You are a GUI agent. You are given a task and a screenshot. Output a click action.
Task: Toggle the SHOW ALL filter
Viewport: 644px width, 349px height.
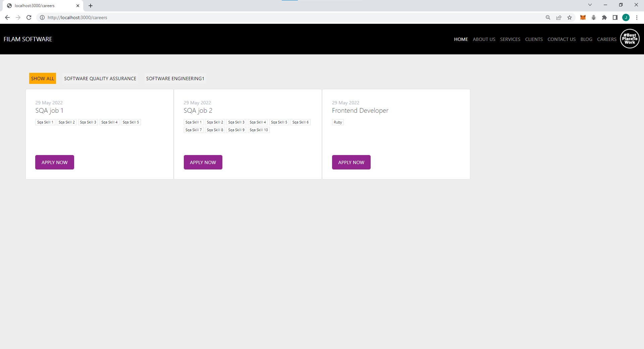pos(42,78)
